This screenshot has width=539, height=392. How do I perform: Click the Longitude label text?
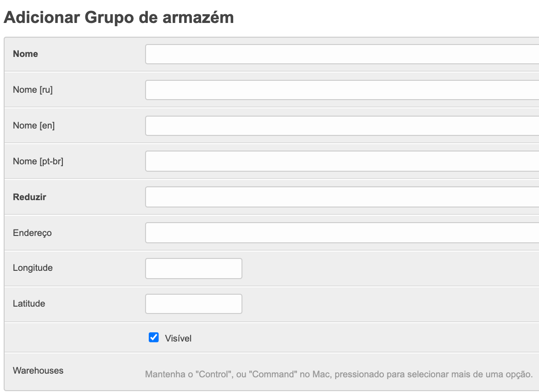[33, 268]
